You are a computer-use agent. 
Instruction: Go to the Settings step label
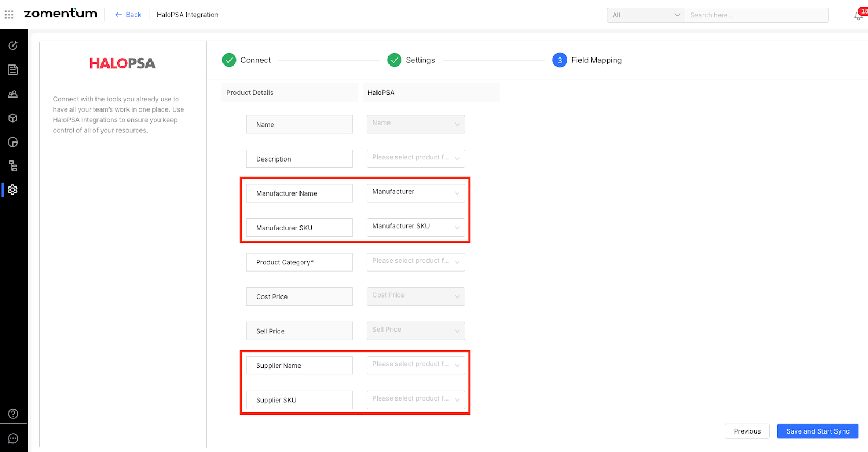420,60
